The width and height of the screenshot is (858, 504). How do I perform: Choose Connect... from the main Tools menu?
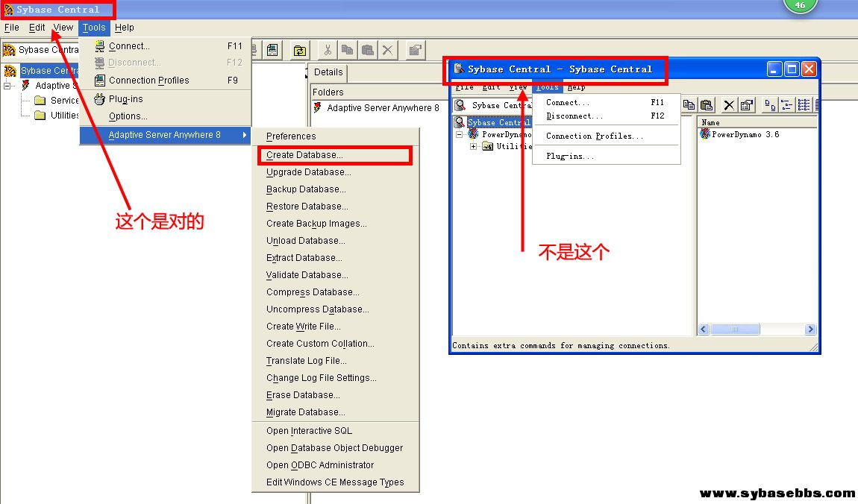[x=165, y=46]
